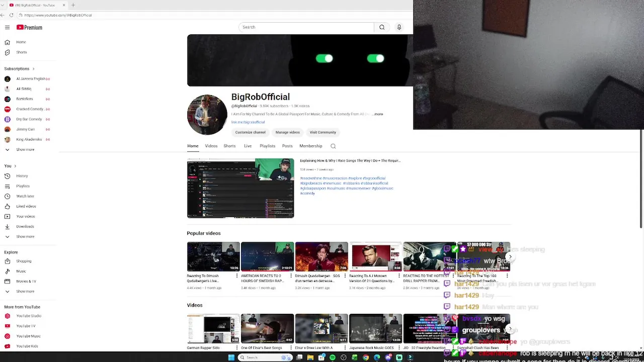Click the Visit Community button
This screenshot has width=644, height=362.
point(323,132)
